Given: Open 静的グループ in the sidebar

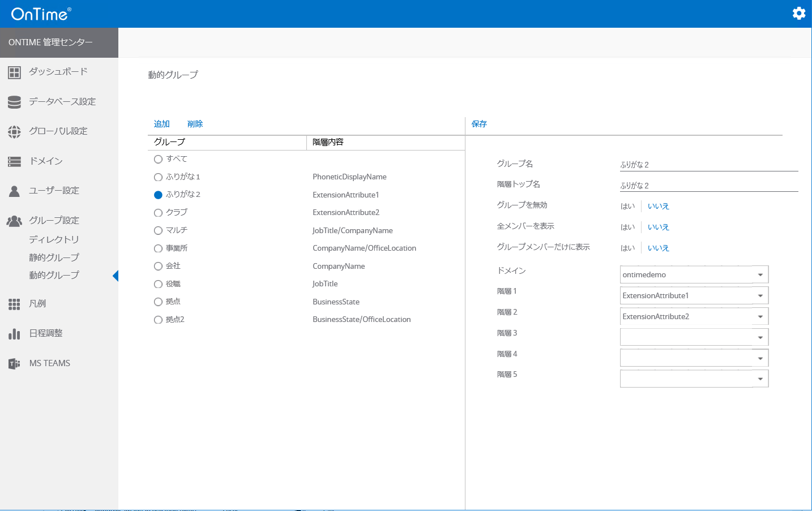Looking at the screenshot, I should pos(54,257).
